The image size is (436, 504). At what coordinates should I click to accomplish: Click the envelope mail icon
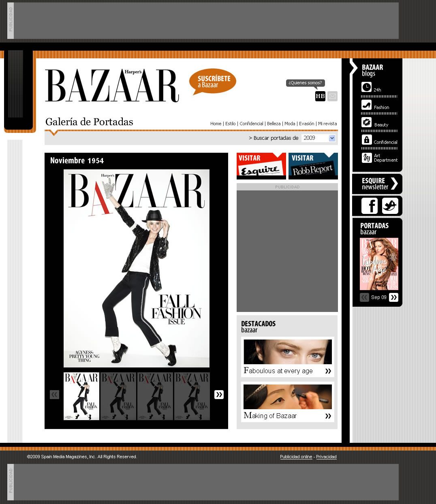(332, 96)
